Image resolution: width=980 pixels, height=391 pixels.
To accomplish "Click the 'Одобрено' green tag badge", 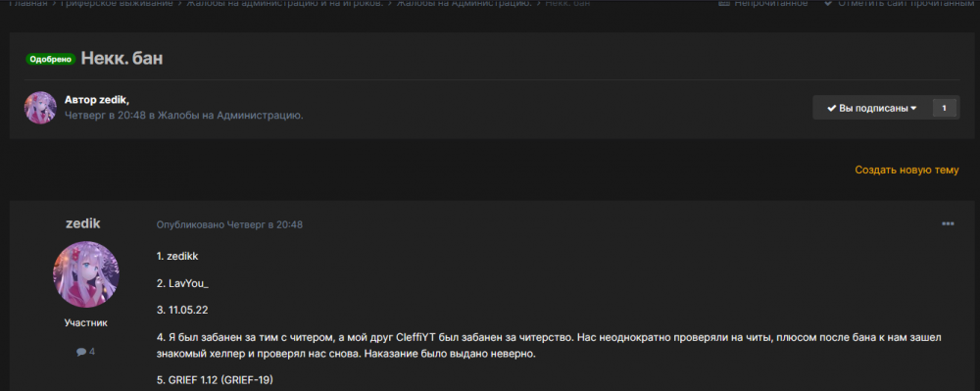I will (x=51, y=60).
